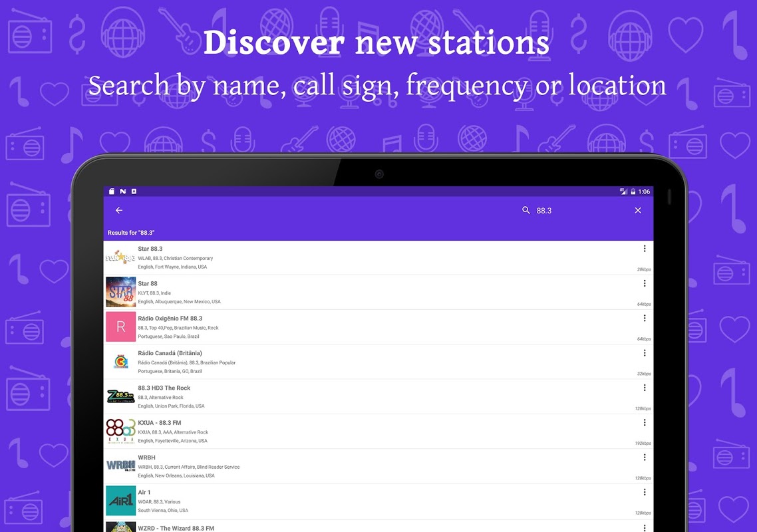Clear the search with the X icon
This screenshot has height=532, width=757.
[x=638, y=211]
